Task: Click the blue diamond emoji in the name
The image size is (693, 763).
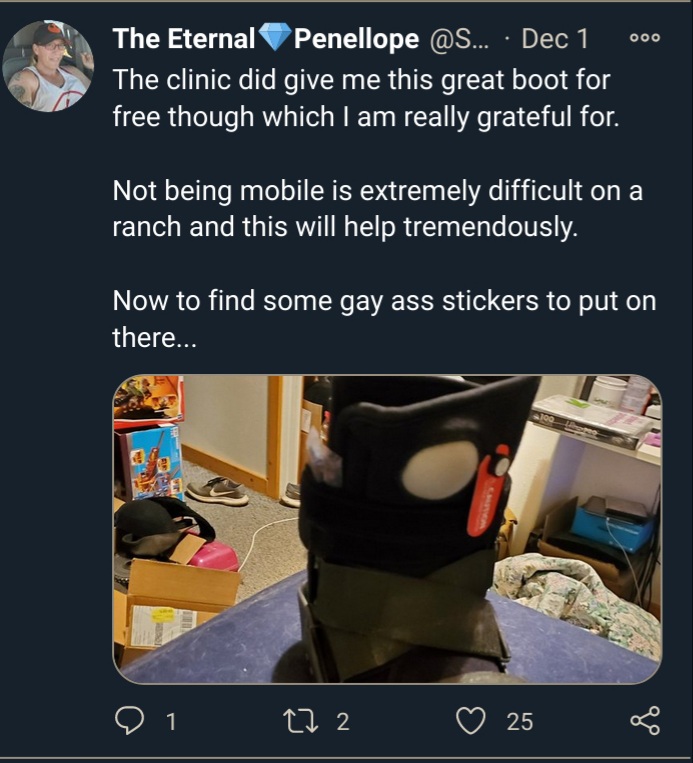Action: (x=275, y=38)
